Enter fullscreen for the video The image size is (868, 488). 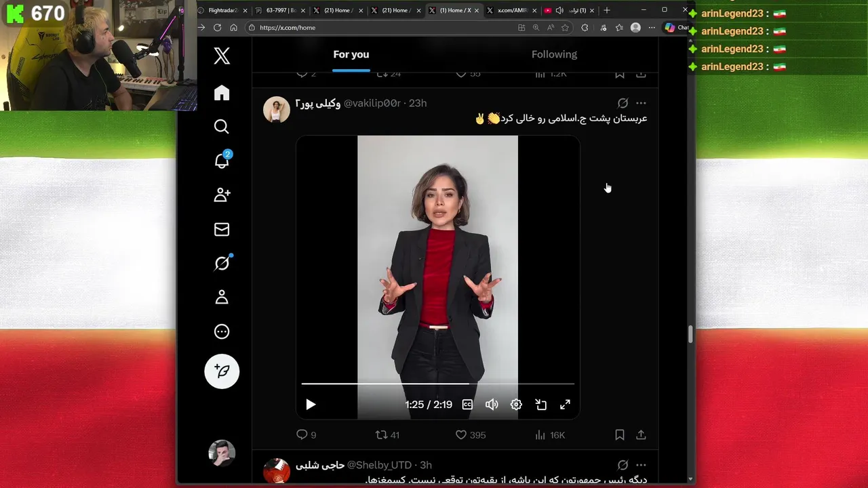[x=565, y=405]
